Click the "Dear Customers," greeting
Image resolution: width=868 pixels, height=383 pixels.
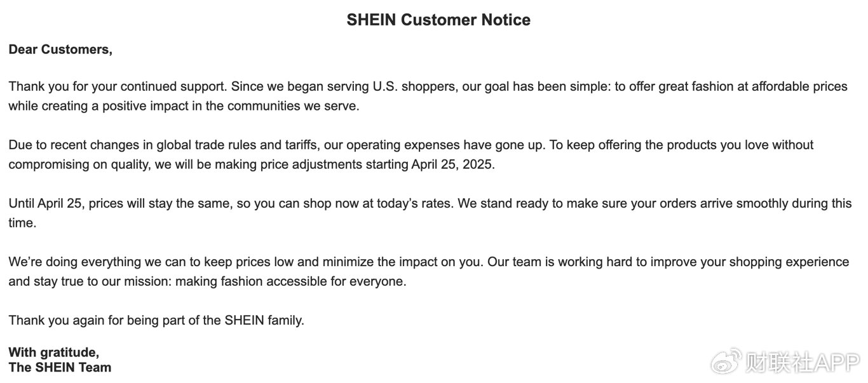coord(60,50)
